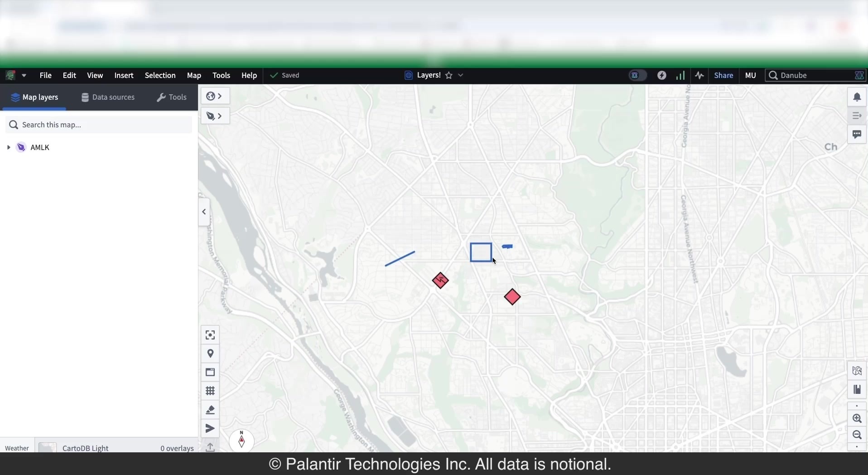Open the Layers! title dropdown chevron

coord(461,75)
